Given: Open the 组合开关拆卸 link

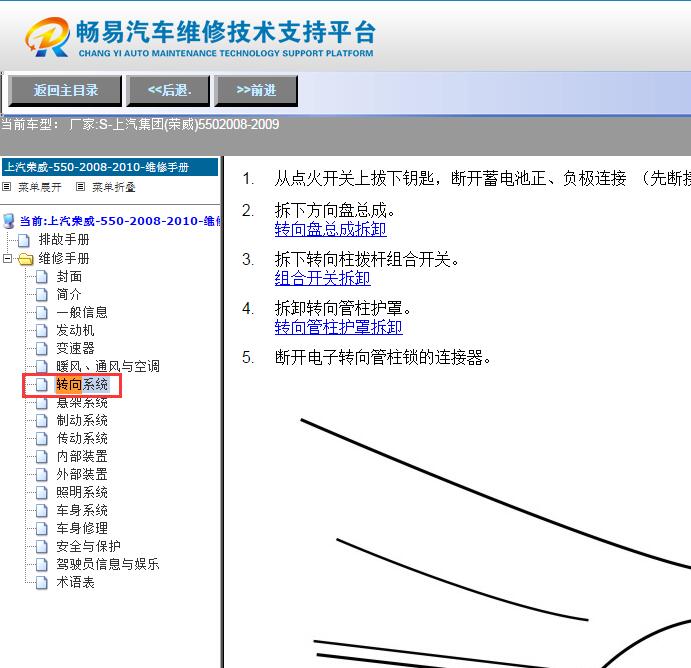Looking at the screenshot, I should click(x=323, y=278).
